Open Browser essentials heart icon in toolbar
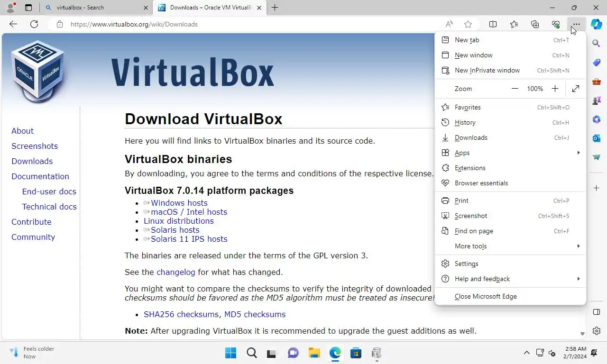Viewport: 607px width, 364px height. (556, 24)
